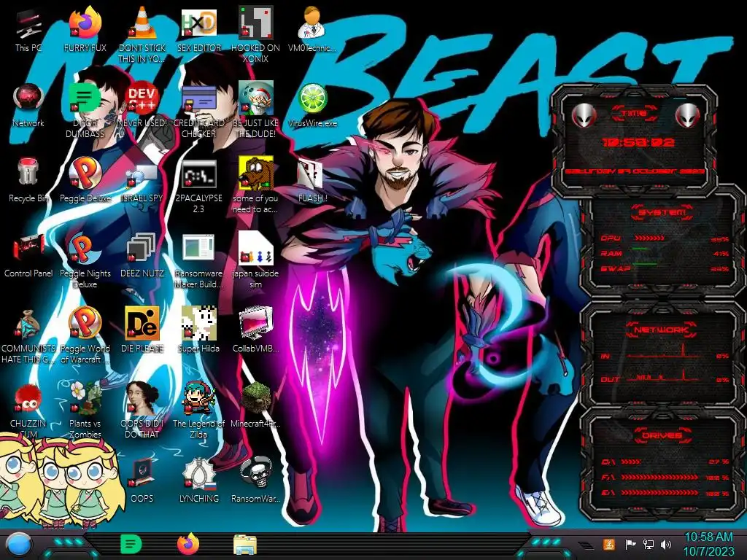
Task: Click the red digital clock display
Action: click(638, 142)
